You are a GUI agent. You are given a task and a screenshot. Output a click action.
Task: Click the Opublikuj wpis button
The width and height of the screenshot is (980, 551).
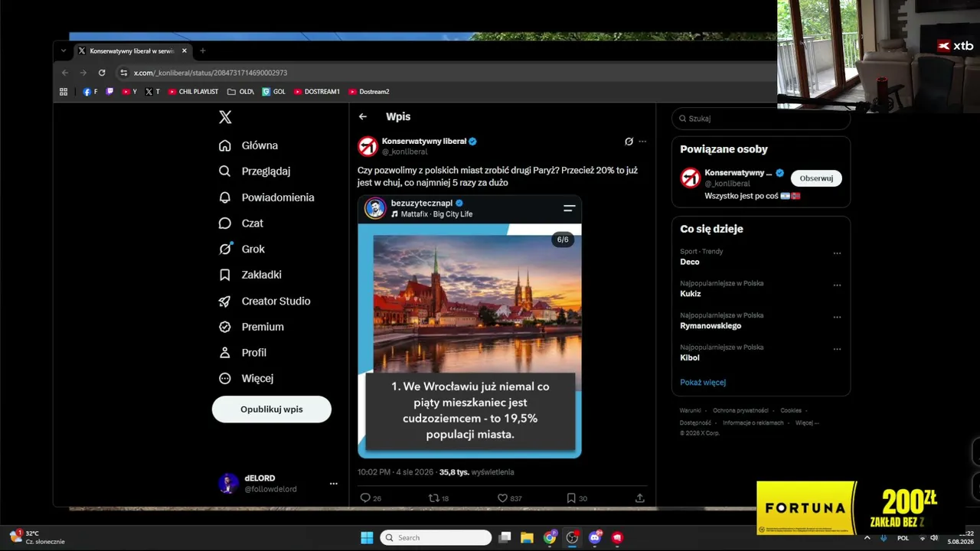pyautogui.click(x=272, y=409)
